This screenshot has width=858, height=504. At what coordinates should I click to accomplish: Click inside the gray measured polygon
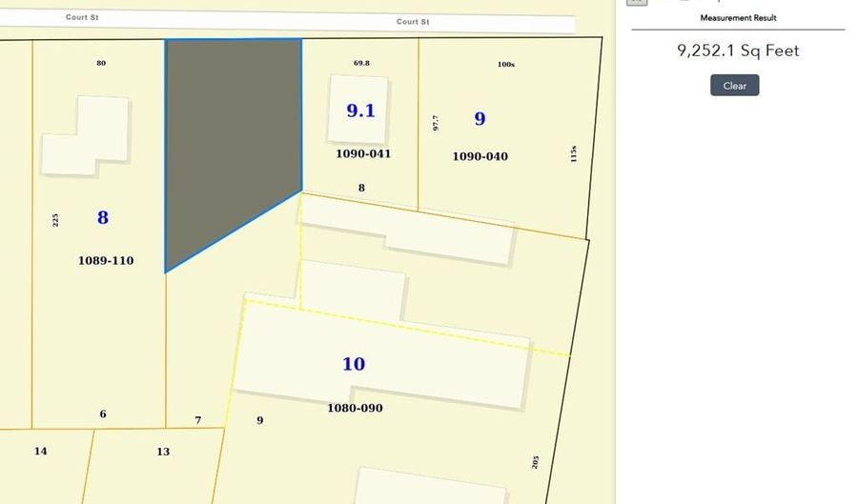tap(229, 133)
